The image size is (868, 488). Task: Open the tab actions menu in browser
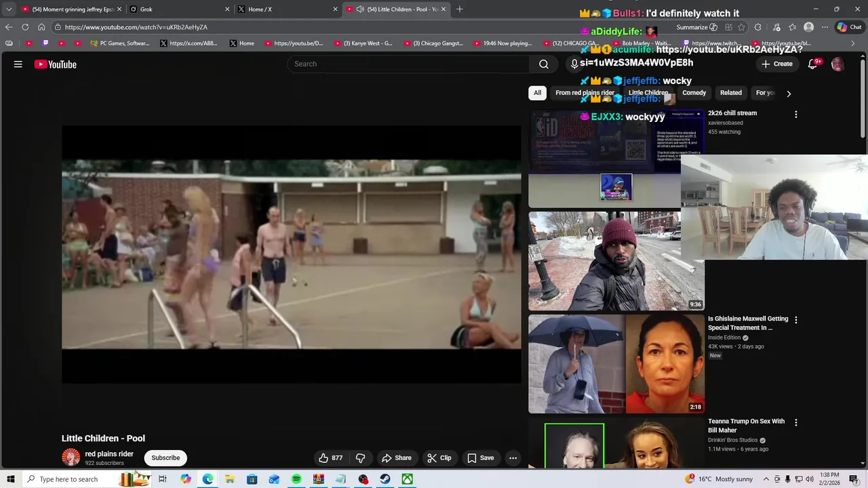tap(8, 9)
